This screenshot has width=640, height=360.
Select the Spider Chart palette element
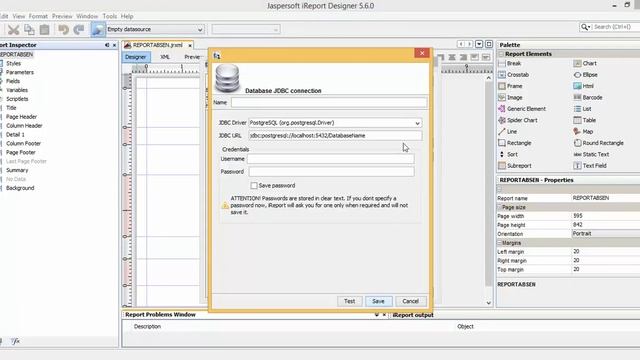click(518, 120)
